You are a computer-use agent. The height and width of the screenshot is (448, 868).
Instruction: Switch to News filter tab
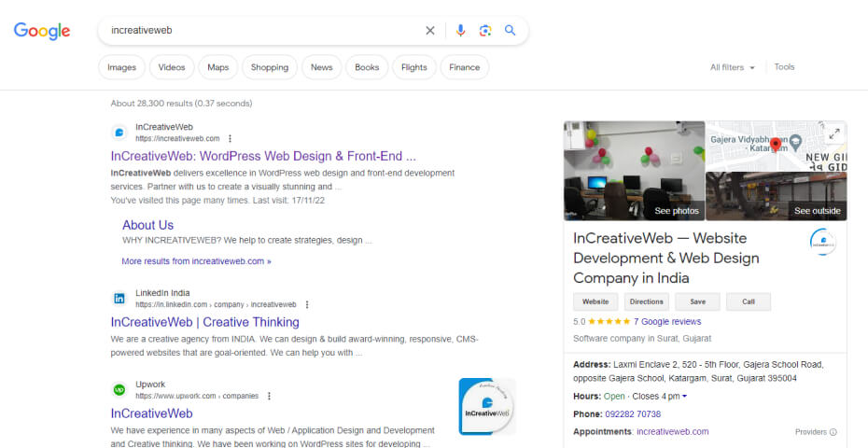322,67
